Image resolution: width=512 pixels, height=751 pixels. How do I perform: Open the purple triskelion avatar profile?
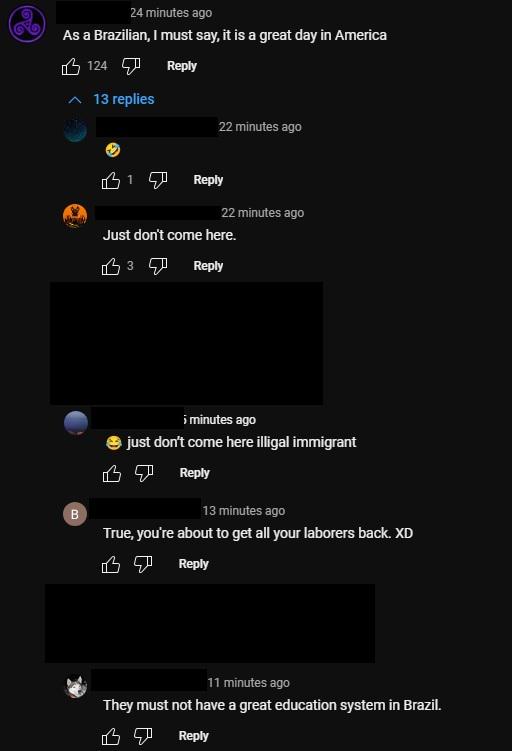point(27,24)
